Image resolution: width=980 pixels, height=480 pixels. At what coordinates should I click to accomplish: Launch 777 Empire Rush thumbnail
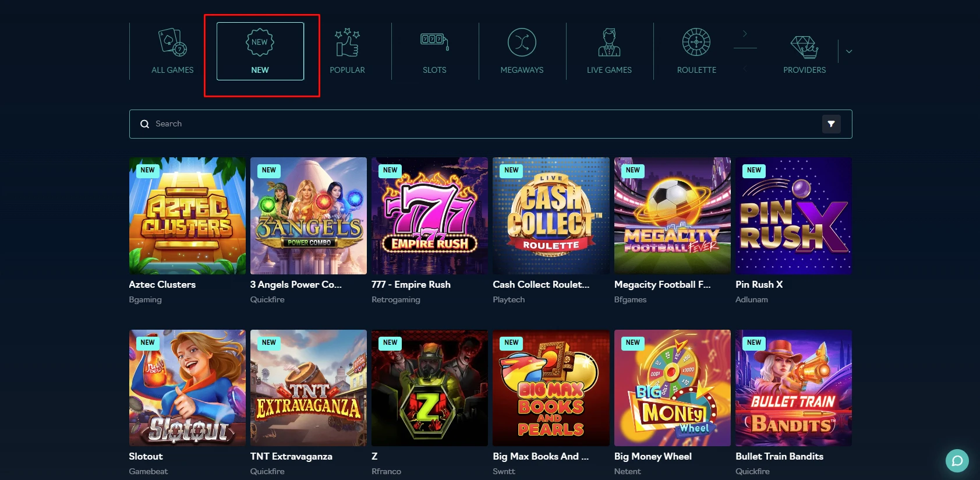(x=430, y=216)
